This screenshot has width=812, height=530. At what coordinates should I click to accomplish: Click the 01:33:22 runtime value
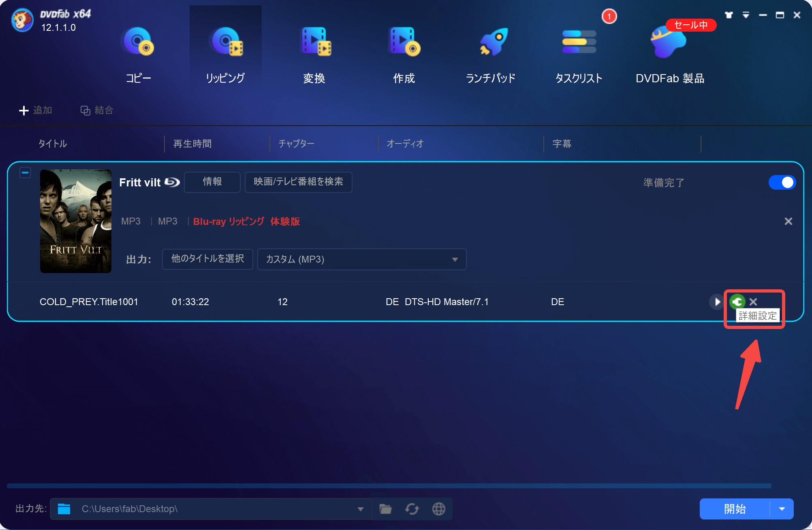pos(190,302)
